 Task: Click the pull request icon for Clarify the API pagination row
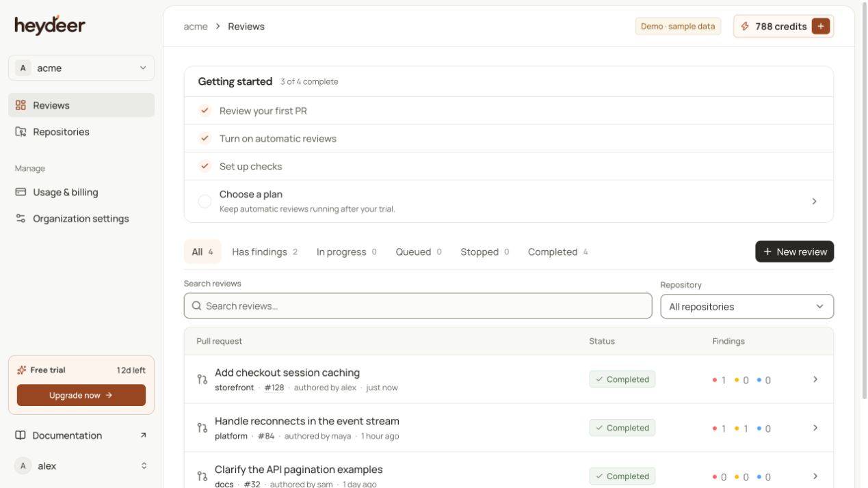(202, 476)
